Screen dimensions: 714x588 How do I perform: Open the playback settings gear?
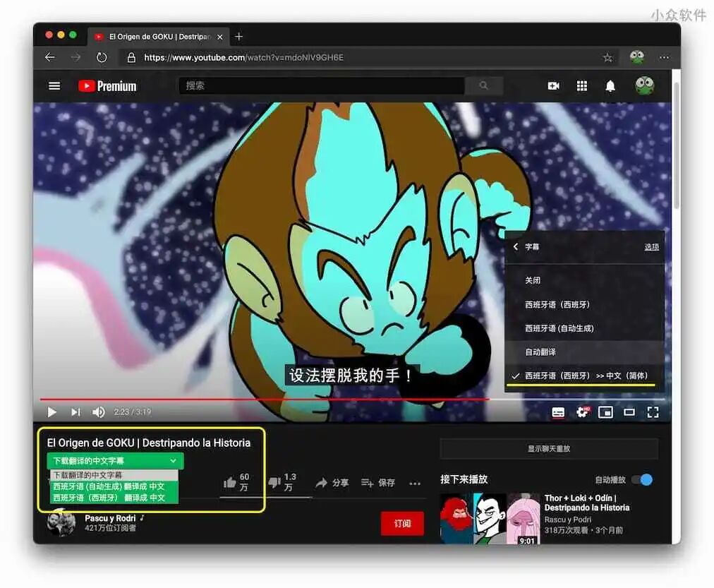(582, 412)
